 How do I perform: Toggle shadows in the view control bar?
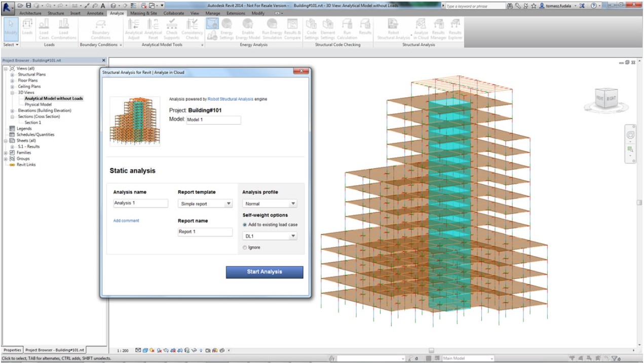(x=160, y=349)
